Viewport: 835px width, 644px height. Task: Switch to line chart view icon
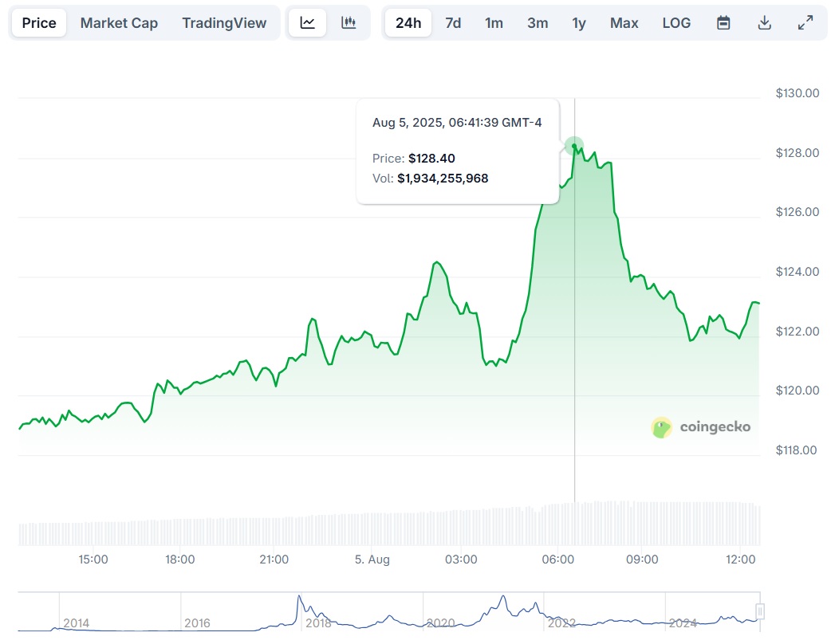[x=307, y=23]
